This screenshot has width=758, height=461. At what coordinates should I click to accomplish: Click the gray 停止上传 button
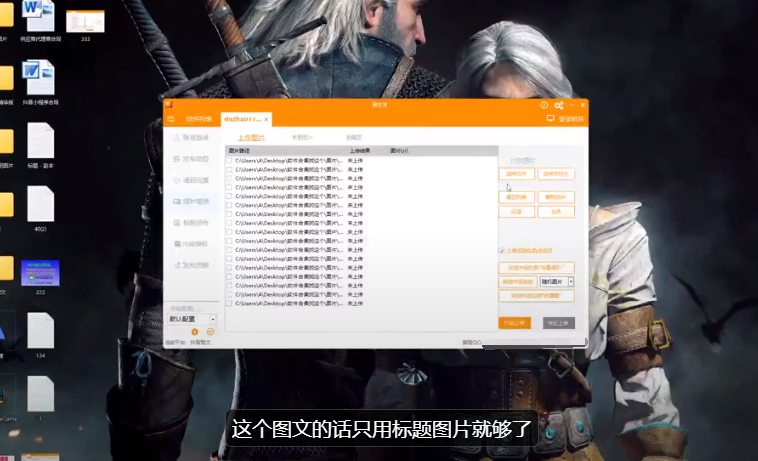tap(559, 323)
